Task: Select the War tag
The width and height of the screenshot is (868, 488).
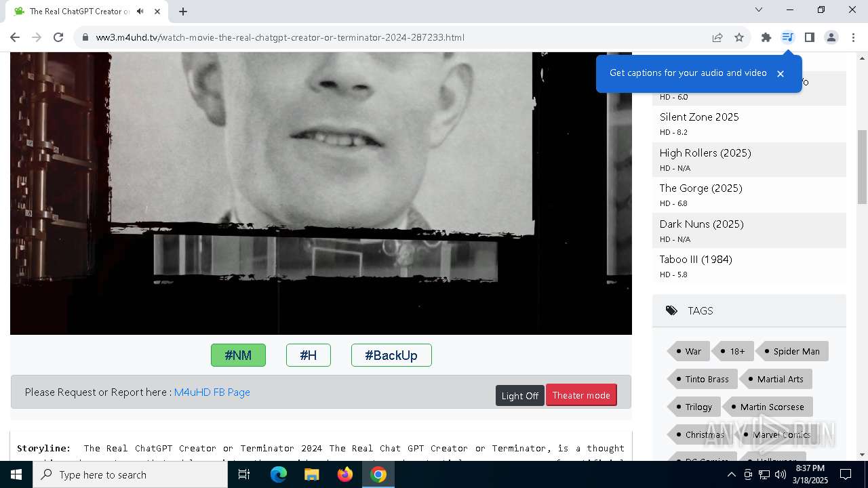Action: [x=688, y=351]
